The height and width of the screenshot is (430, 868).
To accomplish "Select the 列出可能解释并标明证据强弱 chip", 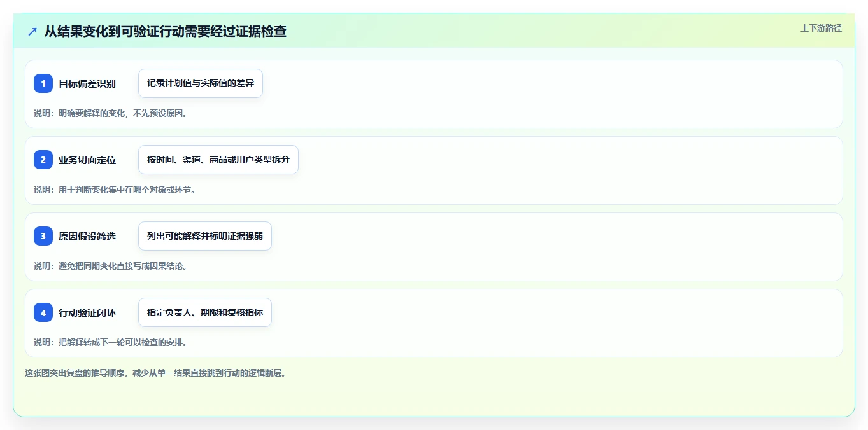I will tap(205, 236).
